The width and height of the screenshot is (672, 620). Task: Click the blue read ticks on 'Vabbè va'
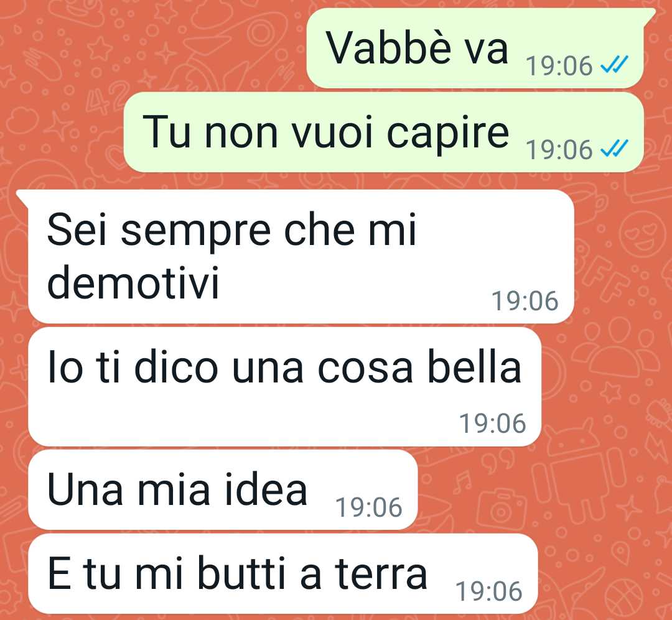coord(614,65)
